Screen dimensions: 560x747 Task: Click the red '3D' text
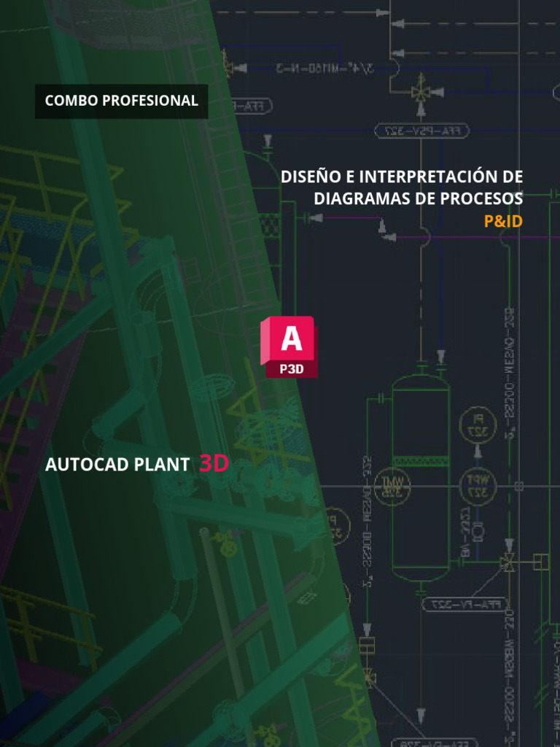click(214, 463)
